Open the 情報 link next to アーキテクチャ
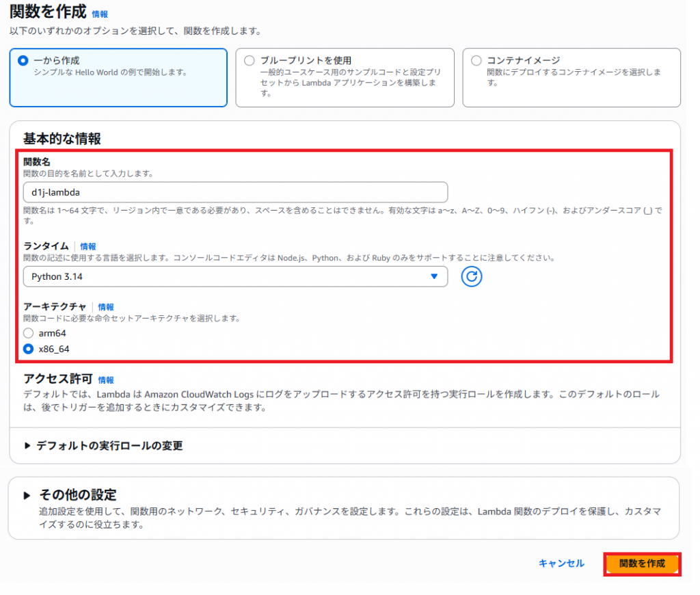This screenshot has height=595, width=700. [106, 307]
